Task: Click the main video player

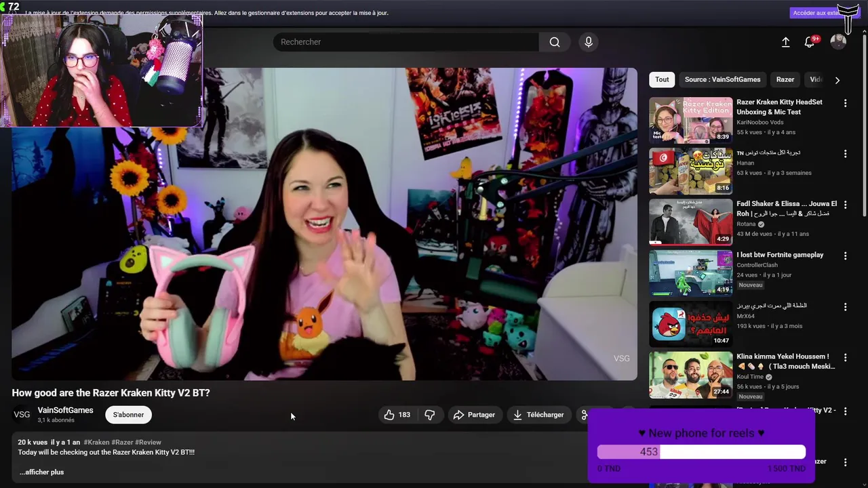Action: click(x=324, y=224)
